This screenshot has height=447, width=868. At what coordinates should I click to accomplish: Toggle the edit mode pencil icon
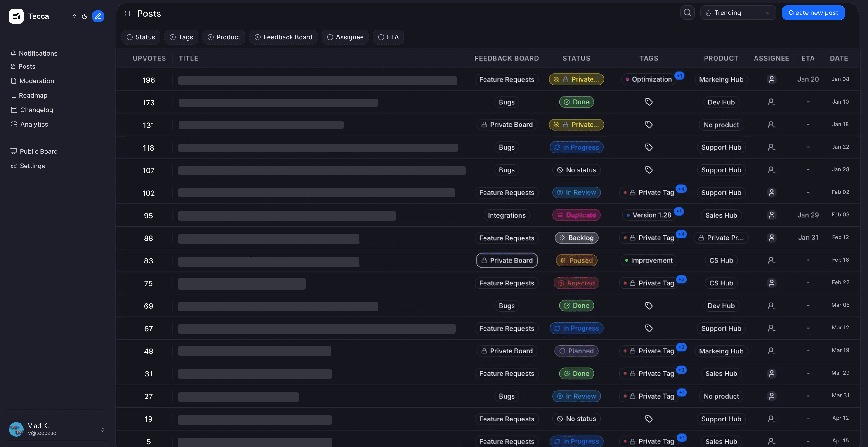pos(98,16)
